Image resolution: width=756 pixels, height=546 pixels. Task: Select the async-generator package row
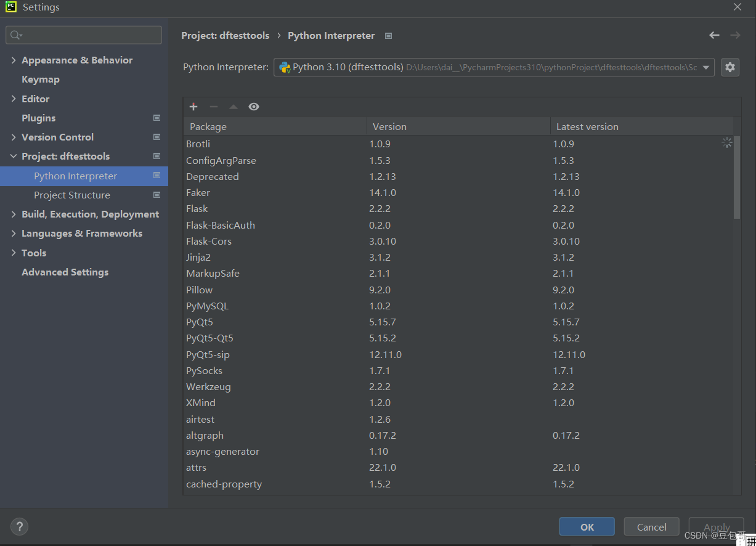point(458,451)
